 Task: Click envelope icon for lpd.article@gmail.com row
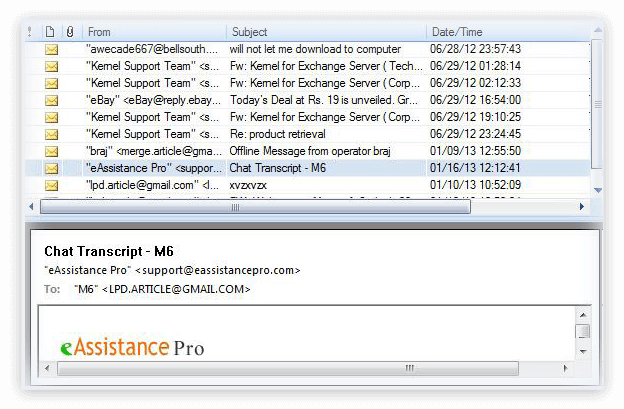click(x=51, y=185)
